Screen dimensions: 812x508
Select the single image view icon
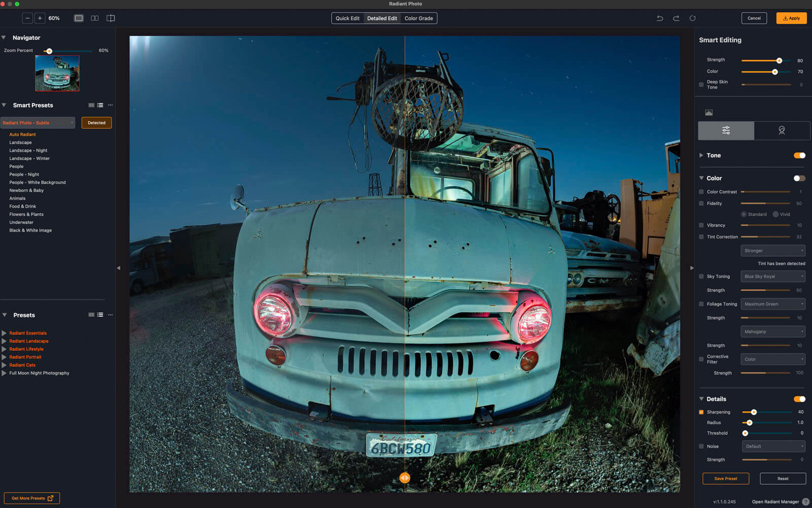(79, 18)
